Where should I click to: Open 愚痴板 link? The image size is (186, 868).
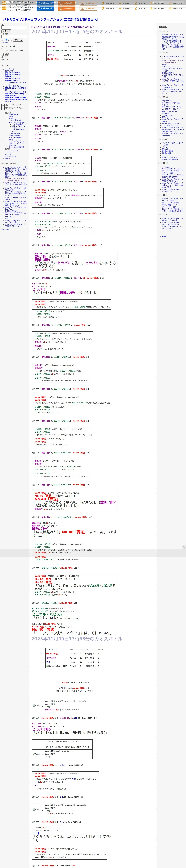coord(11,139)
